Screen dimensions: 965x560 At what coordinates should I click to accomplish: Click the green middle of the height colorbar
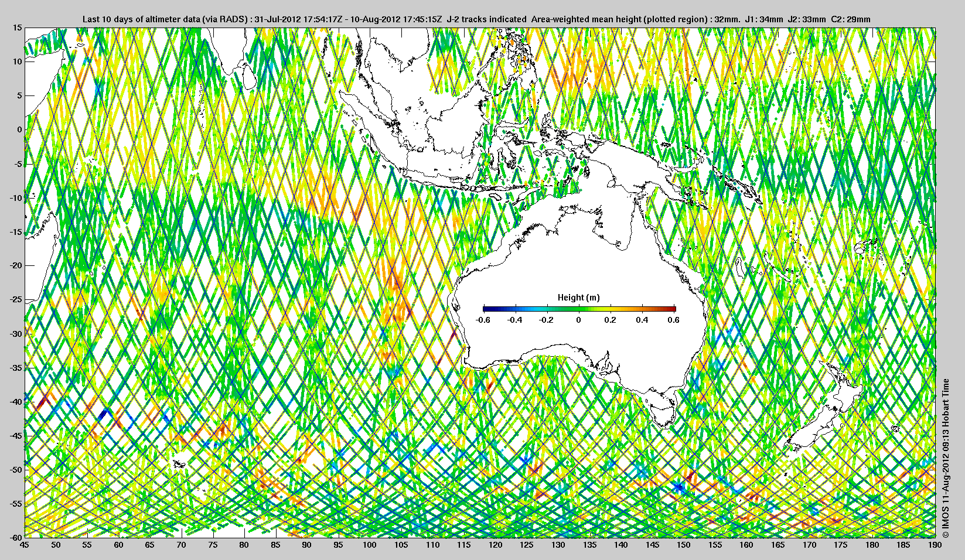pos(579,309)
